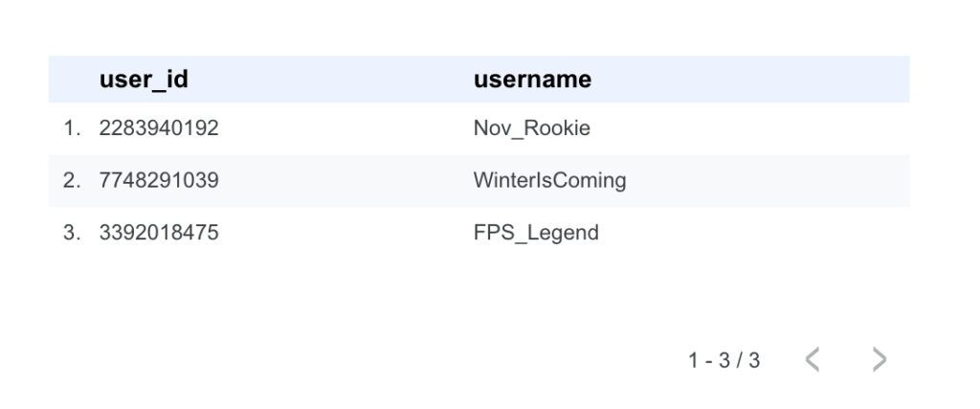980x409 pixels.
Task: Select the Nov_Rookie username cell
Action: 524,129
